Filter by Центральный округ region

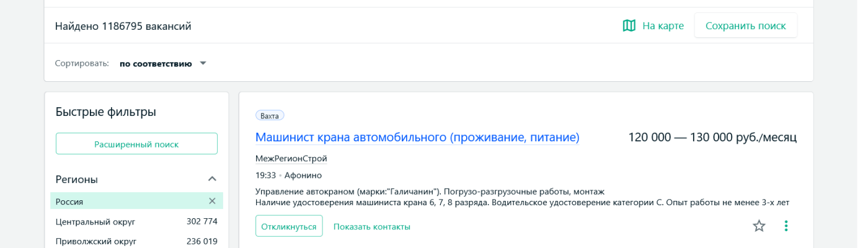[x=95, y=221]
